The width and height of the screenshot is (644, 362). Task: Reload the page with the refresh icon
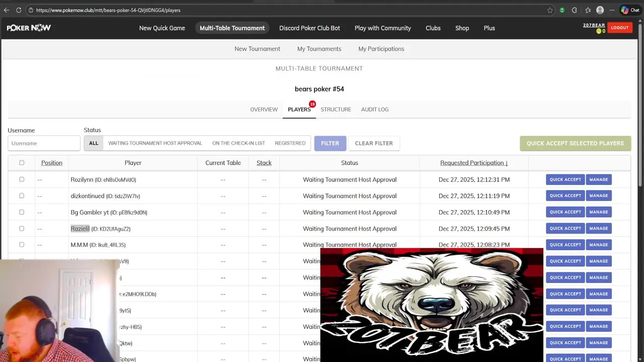point(19,10)
